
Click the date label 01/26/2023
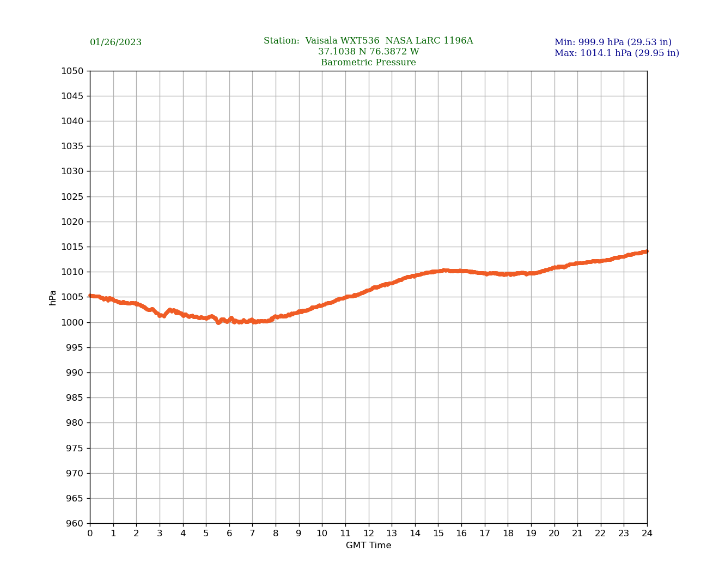115,42
